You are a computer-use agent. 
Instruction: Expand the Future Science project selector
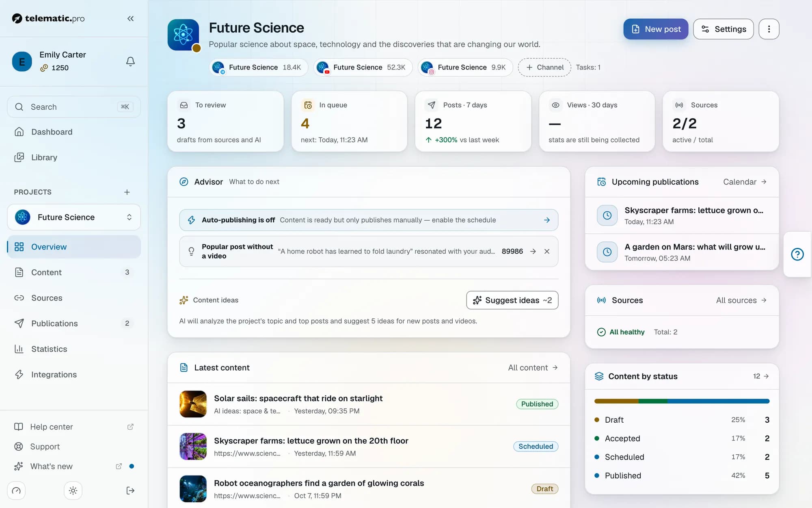click(x=74, y=217)
